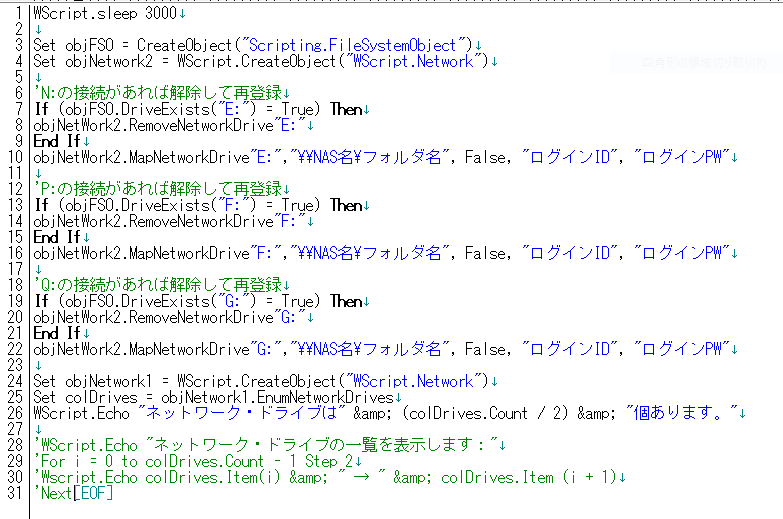Click the "False" argument on line 22
This screenshot has height=519, width=783.
pos(485,349)
